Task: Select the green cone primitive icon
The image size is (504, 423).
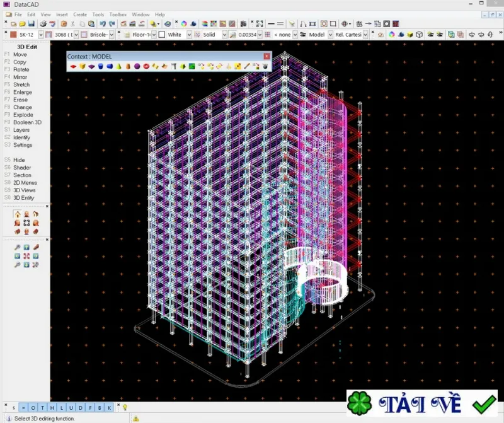Action: point(119,67)
